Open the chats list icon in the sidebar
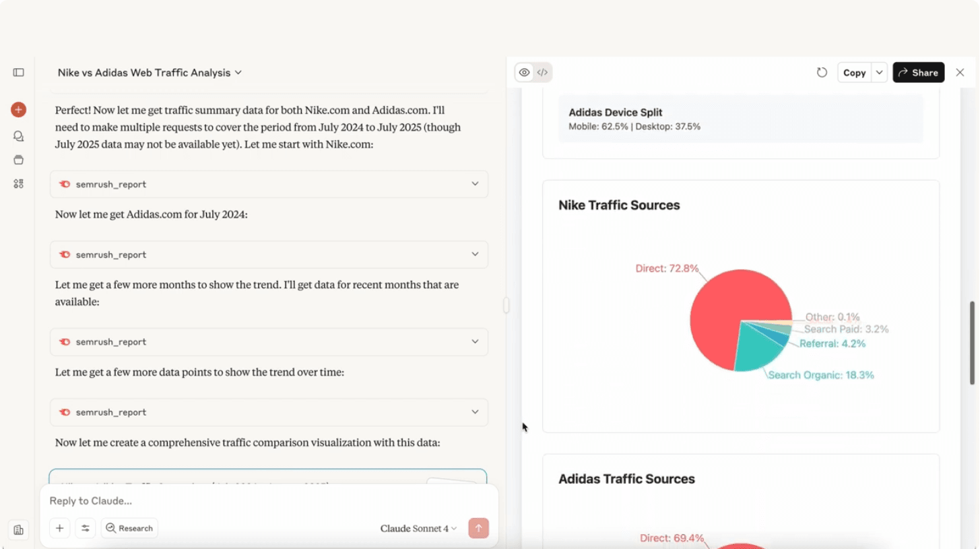The width and height of the screenshot is (980, 549). pyautogui.click(x=18, y=136)
